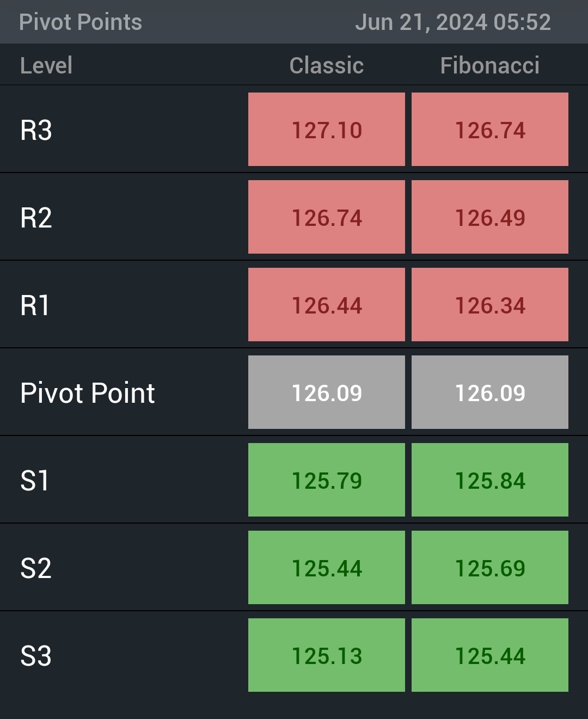Click the Classic column header

[327, 65]
